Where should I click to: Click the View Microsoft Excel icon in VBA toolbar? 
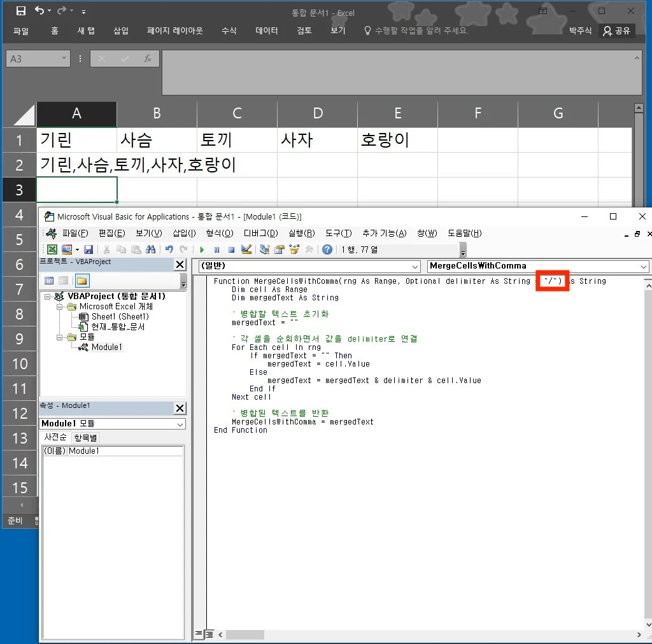tap(52, 249)
